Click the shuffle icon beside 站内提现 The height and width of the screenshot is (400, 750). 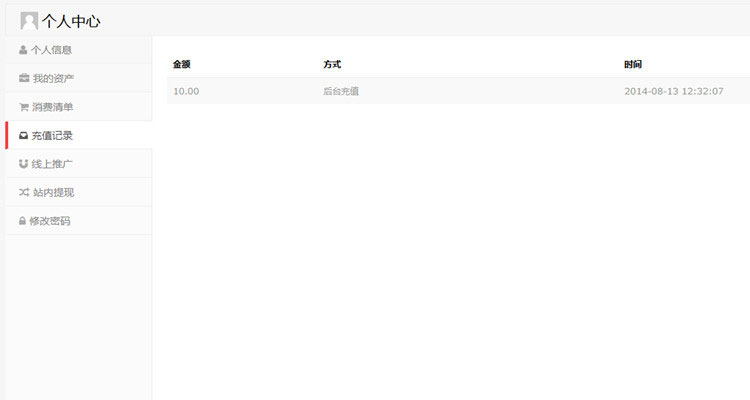coord(23,192)
